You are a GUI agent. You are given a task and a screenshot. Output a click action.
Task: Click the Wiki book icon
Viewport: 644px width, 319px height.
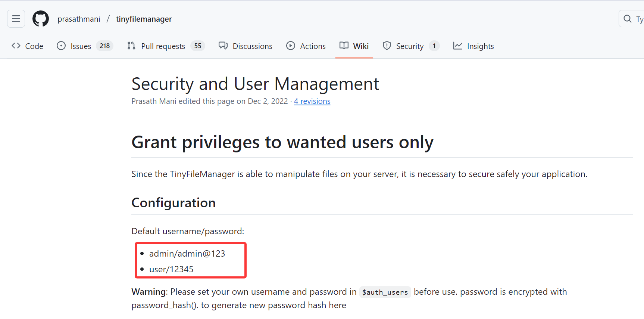pos(344,46)
